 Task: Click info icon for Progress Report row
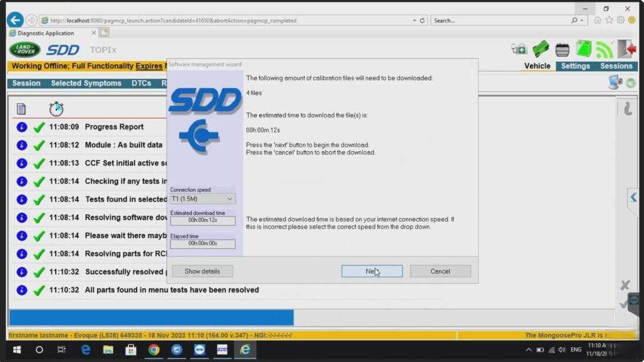(22, 127)
